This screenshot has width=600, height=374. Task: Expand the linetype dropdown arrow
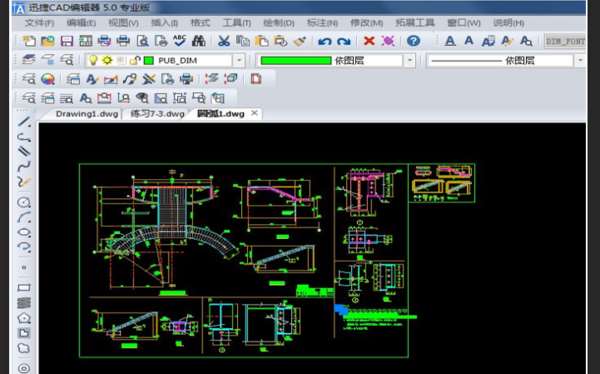tap(580, 60)
